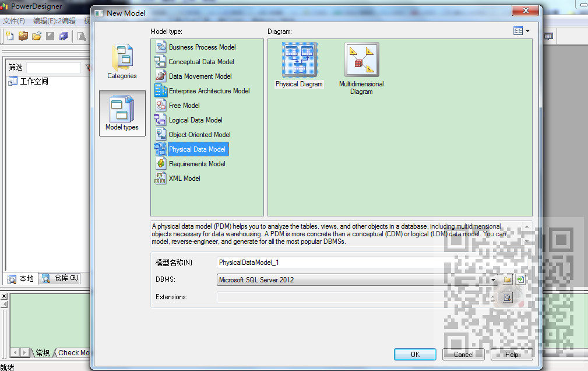Select the Model types view in the dialog sidebar
The width and height of the screenshot is (588, 371).
tap(122, 113)
